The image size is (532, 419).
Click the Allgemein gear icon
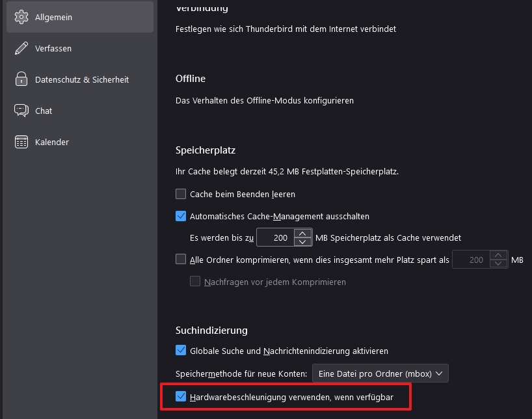21,17
